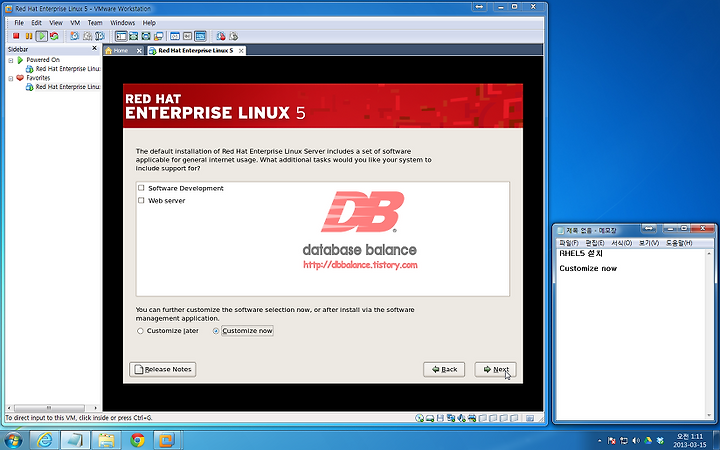Open the View menu in VMware
Viewport: 720px width, 450px height.
click(x=56, y=22)
